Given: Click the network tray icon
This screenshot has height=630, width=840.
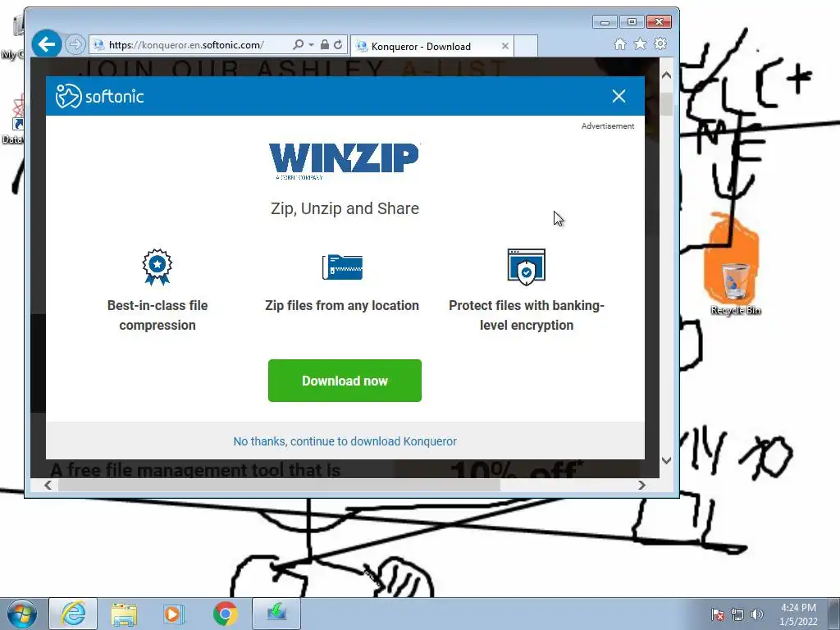Looking at the screenshot, I should (x=737, y=614).
